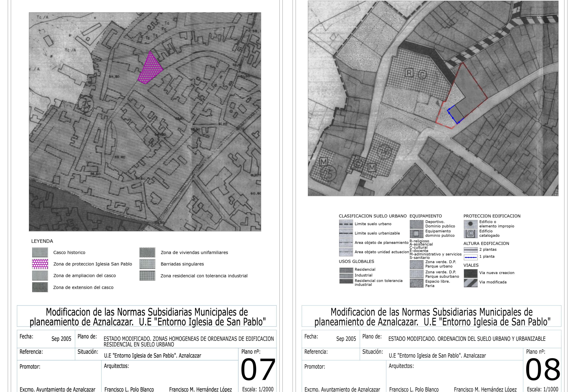Click the Limite suelo urbano line symbol
Screen dimensions: 573x392
[346, 224]
